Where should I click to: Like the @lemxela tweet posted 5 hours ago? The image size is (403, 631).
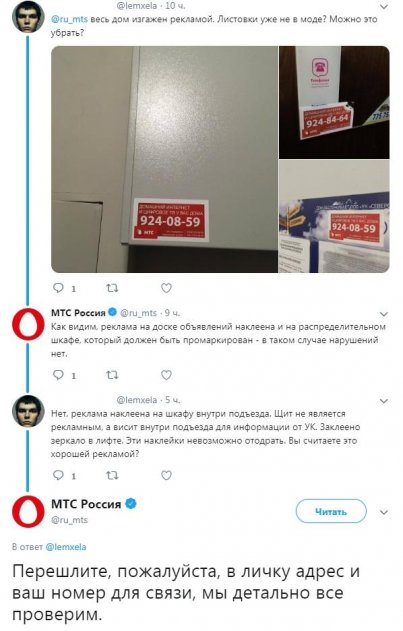pyautogui.click(x=166, y=475)
